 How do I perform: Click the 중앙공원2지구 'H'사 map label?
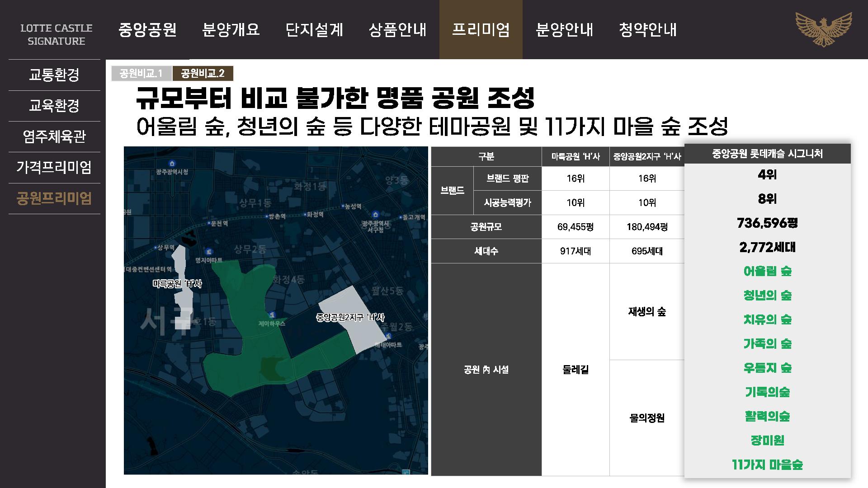click(x=350, y=318)
